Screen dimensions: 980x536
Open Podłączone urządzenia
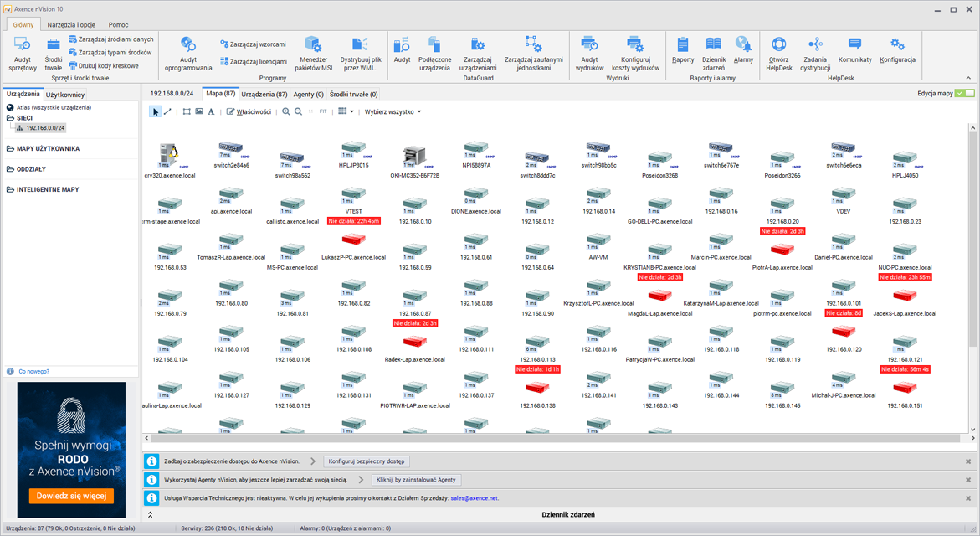click(435, 54)
